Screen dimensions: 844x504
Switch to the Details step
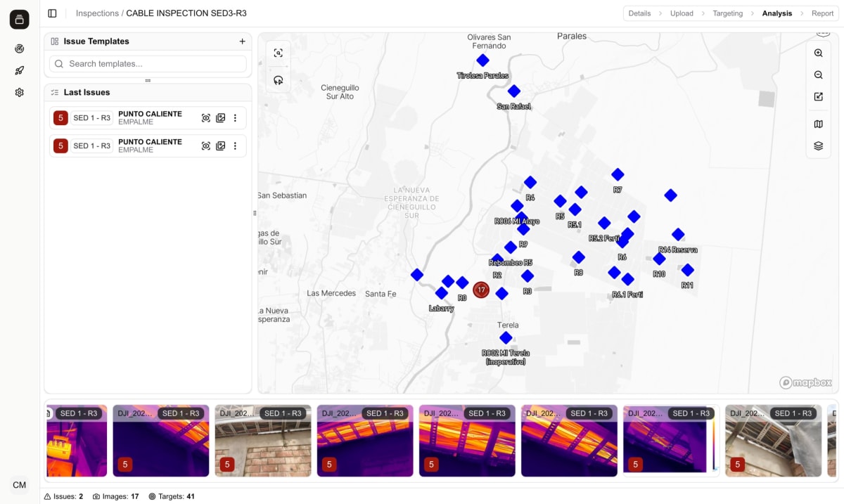point(639,13)
